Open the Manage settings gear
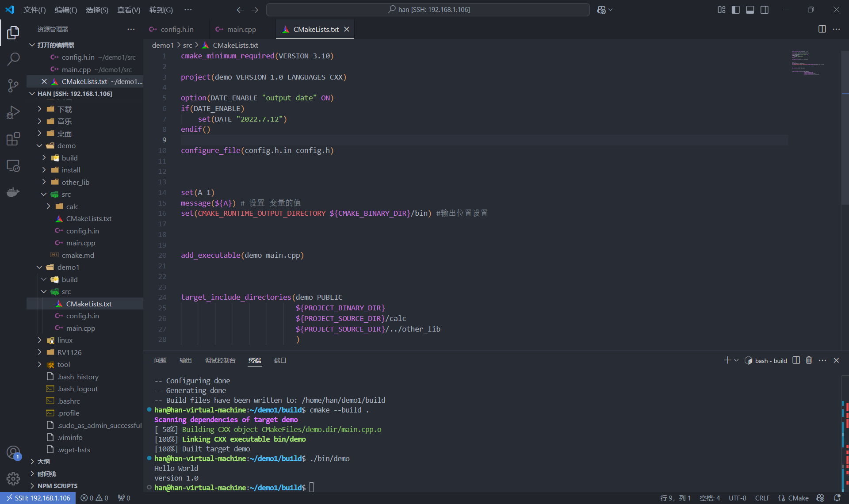The height and width of the screenshot is (504, 849). [x=13, y=479]
